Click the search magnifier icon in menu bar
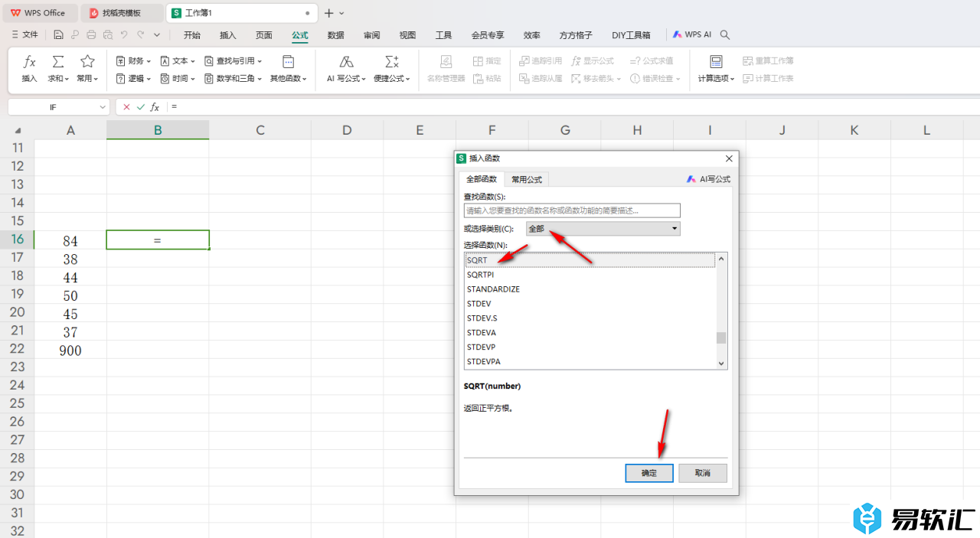The height and width of the screenshot is (538, 980). point(725,34)
